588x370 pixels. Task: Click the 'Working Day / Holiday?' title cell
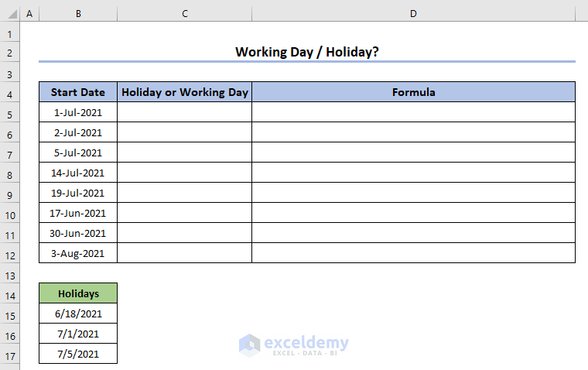pos(307,52)
